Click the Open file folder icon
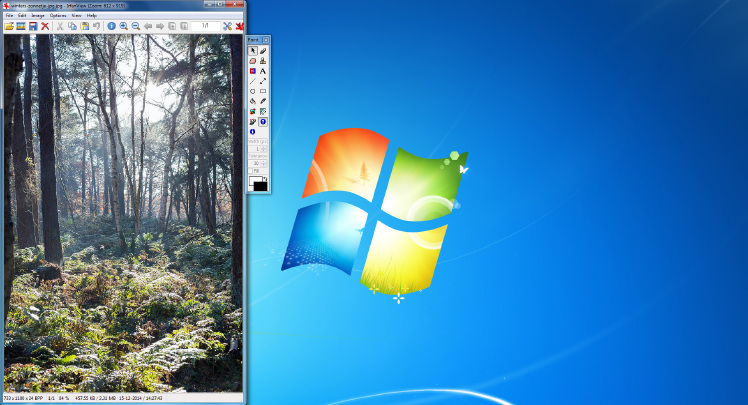This screenshot has height=405, width=748. click(x=9, y=26)
